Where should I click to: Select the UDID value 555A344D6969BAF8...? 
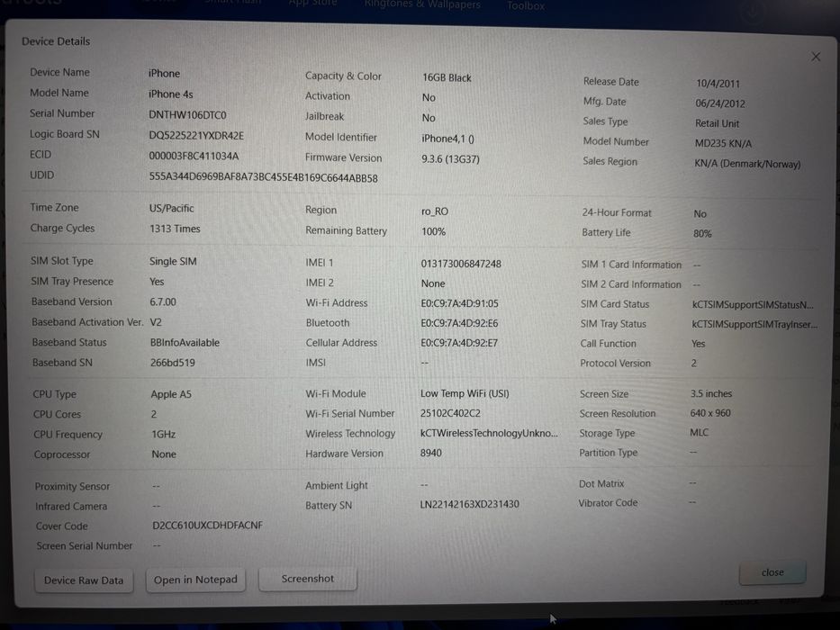[263, 178]
